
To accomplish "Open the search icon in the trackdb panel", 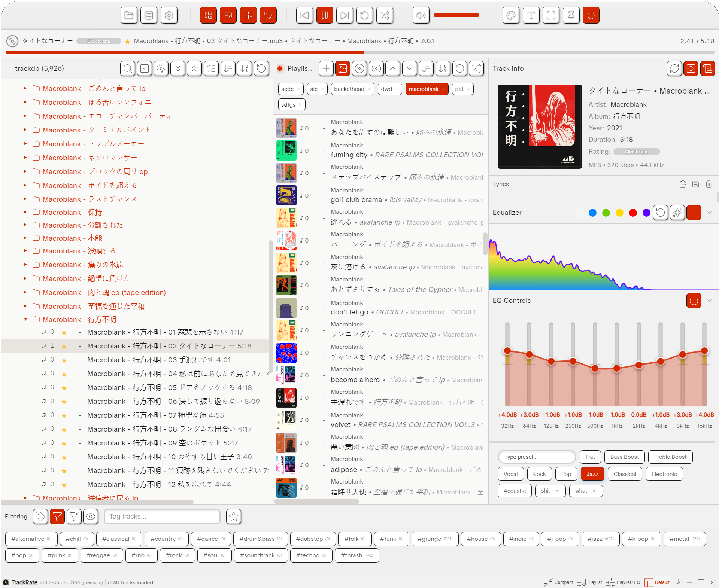I will pos(127,68).
